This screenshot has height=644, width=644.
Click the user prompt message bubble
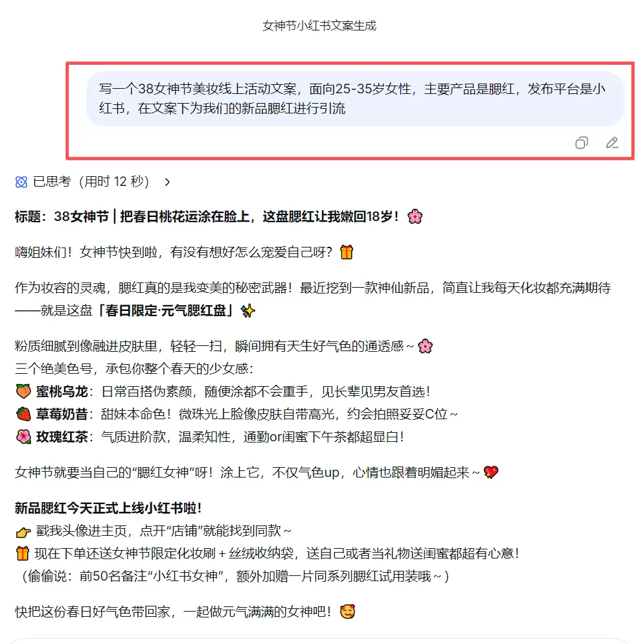pyautogui.click(x=355, y=98)
